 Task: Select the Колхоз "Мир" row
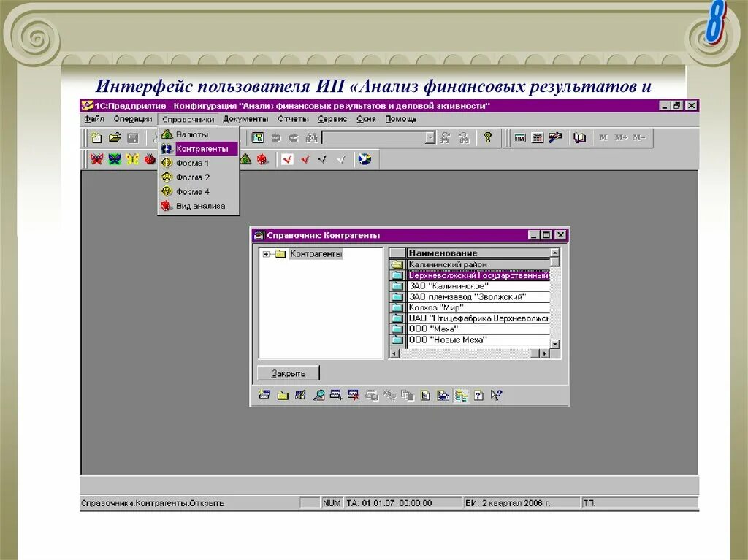point(470,307)
